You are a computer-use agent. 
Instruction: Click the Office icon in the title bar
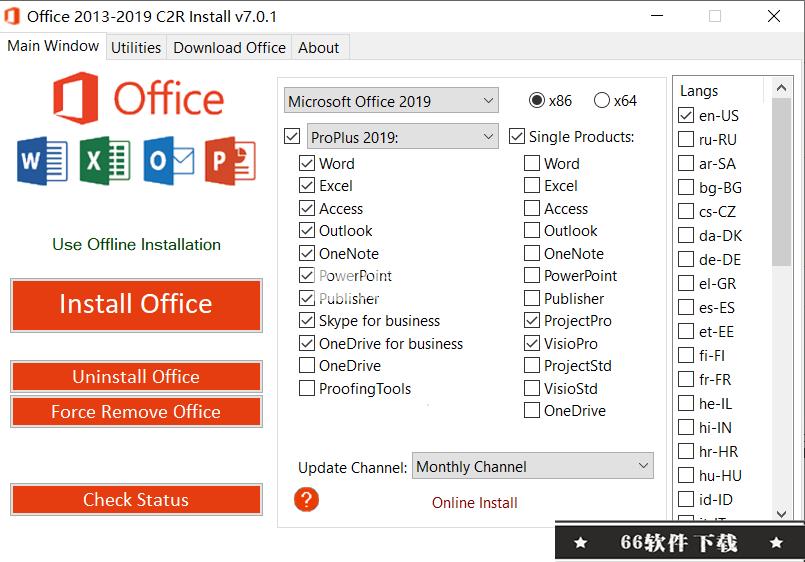click(x=12, y=16)
